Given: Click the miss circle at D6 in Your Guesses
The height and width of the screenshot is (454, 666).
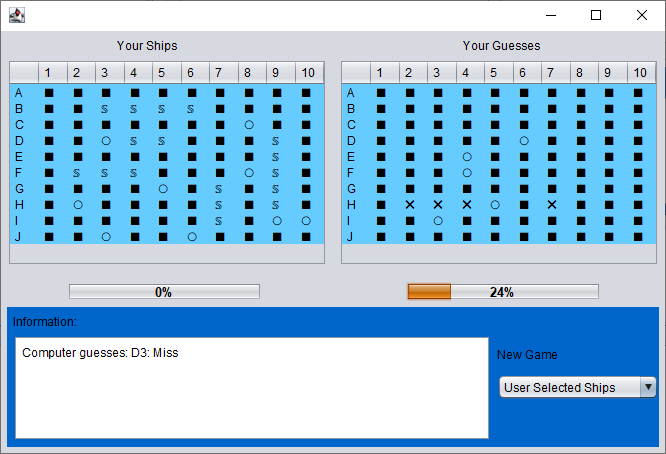Looking at the screenshot, I should pos(523,140).
